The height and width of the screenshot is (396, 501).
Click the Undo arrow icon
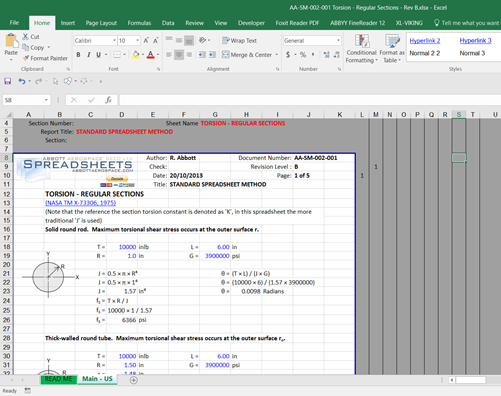(x=22, y=81)
